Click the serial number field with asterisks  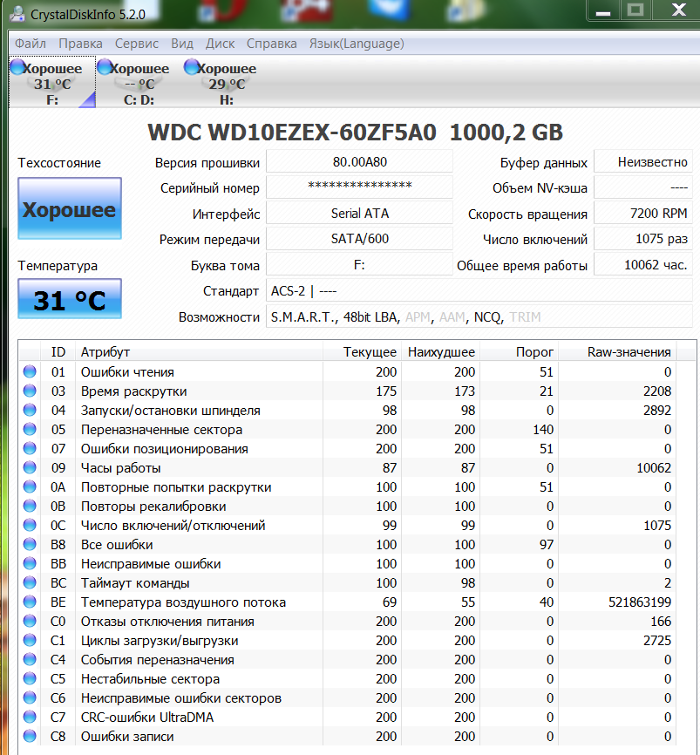(359, 187)
